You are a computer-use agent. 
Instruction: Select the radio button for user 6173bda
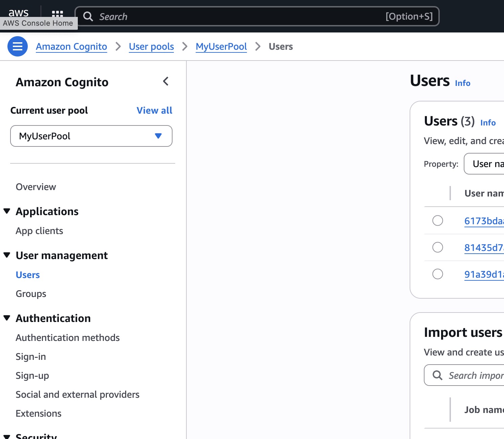click(x=438, y=221)
